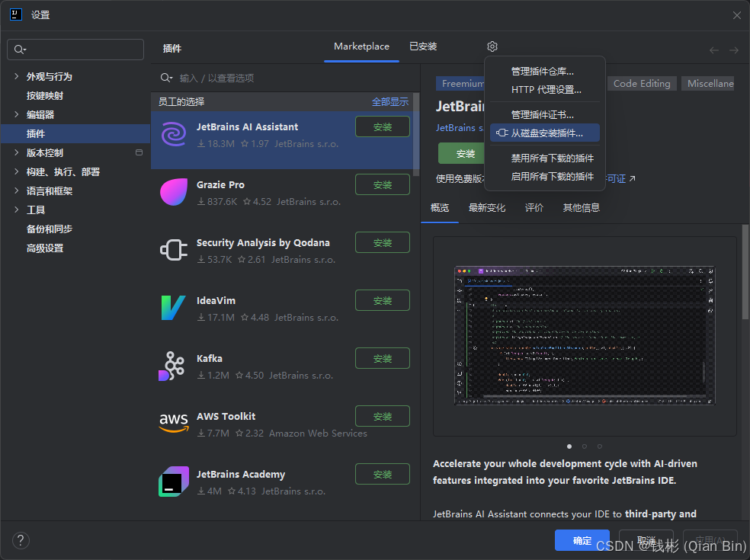The height and width of the screenshot is (560, 750).
Task: Open the 评价 detail tab
Action: pos(534,207)
